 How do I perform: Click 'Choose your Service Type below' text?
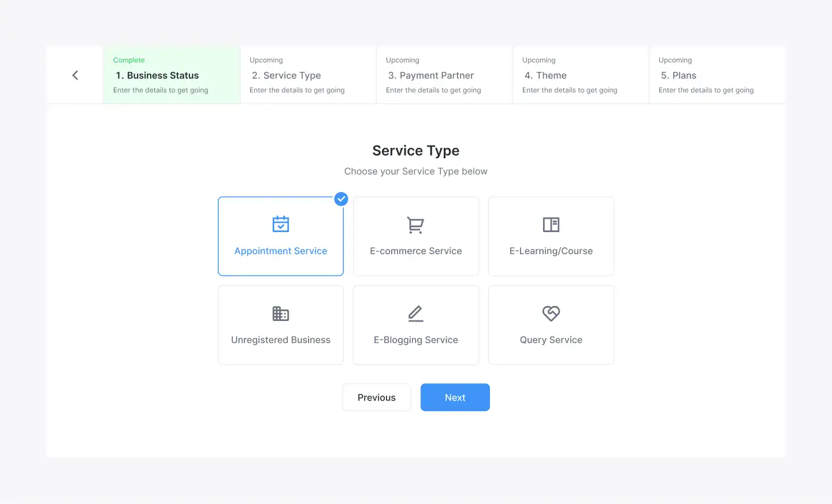pos(416,171)
